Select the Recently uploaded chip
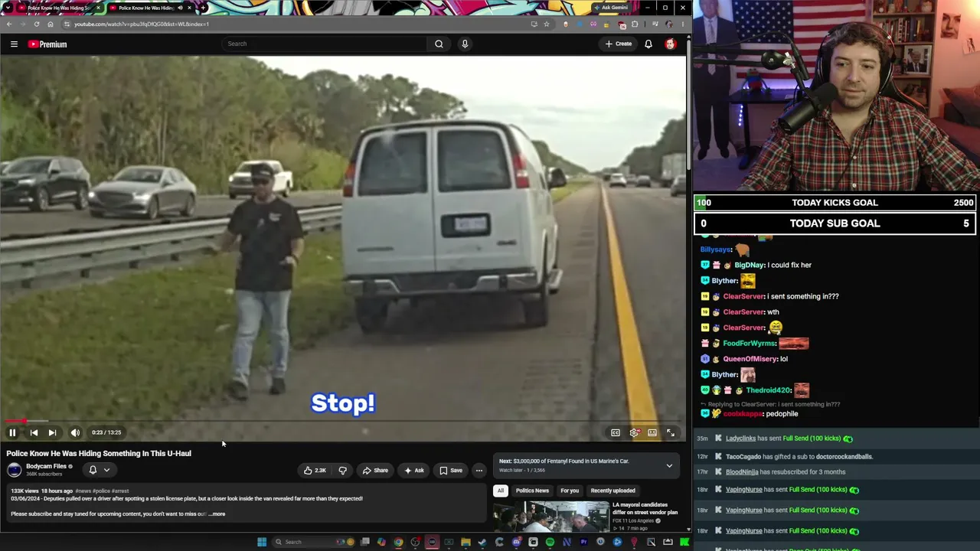This screenshot has width=980, height=551. pyautogui.click(x=612, y=491)
